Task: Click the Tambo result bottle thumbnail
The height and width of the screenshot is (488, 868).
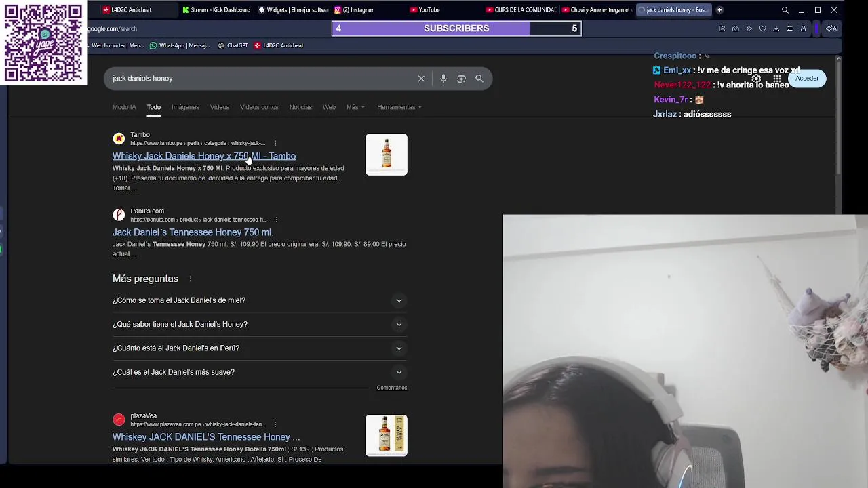Action: pos(387,155)
